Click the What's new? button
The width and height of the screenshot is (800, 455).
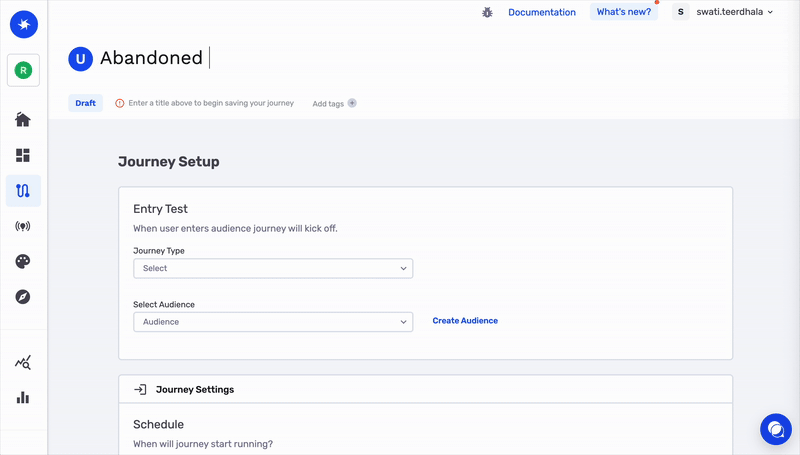(623, 13)
